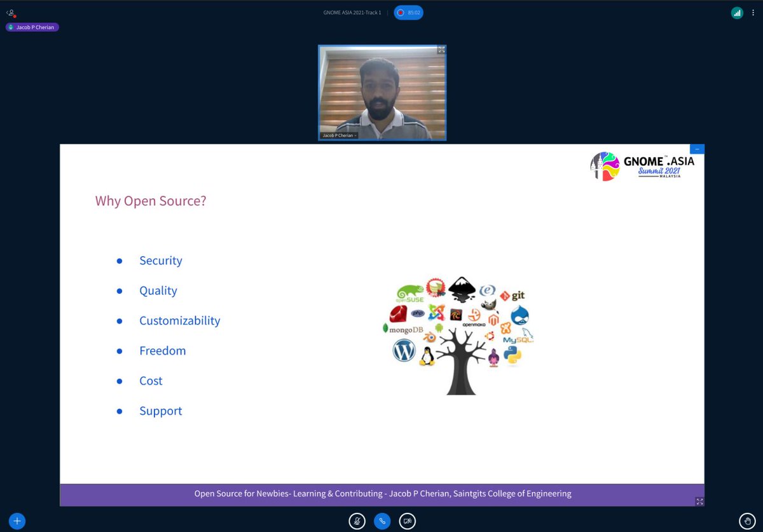Click the Quality bullet text
763x532 pixels.
tap(158, 290)
